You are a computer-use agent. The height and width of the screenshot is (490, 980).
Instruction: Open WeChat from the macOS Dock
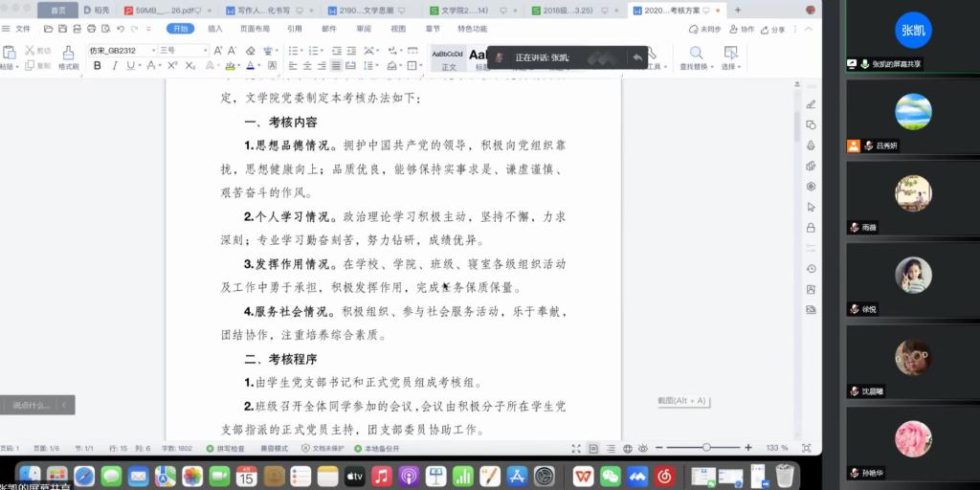[610, 476]
